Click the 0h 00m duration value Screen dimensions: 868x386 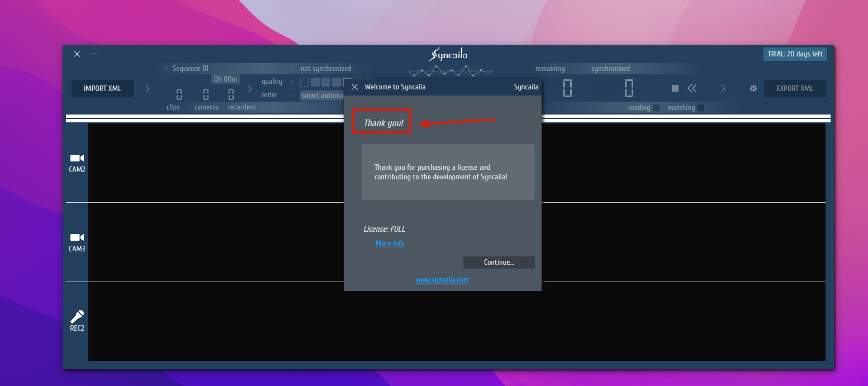point(226,79)
